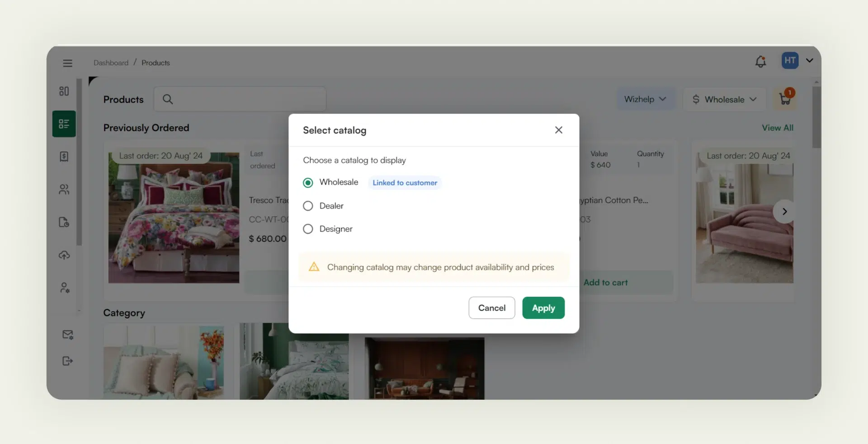Apply the selected catalog
Screen dimensions: 868x444
543,308
